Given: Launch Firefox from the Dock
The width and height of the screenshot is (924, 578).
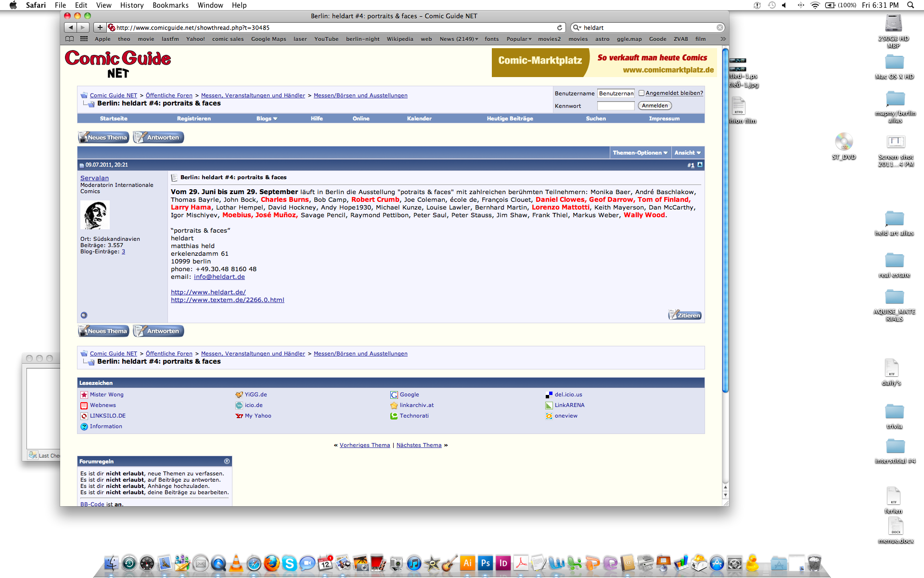Looking at the screenshot, I should pyautogui.click(x=271, y=563).
